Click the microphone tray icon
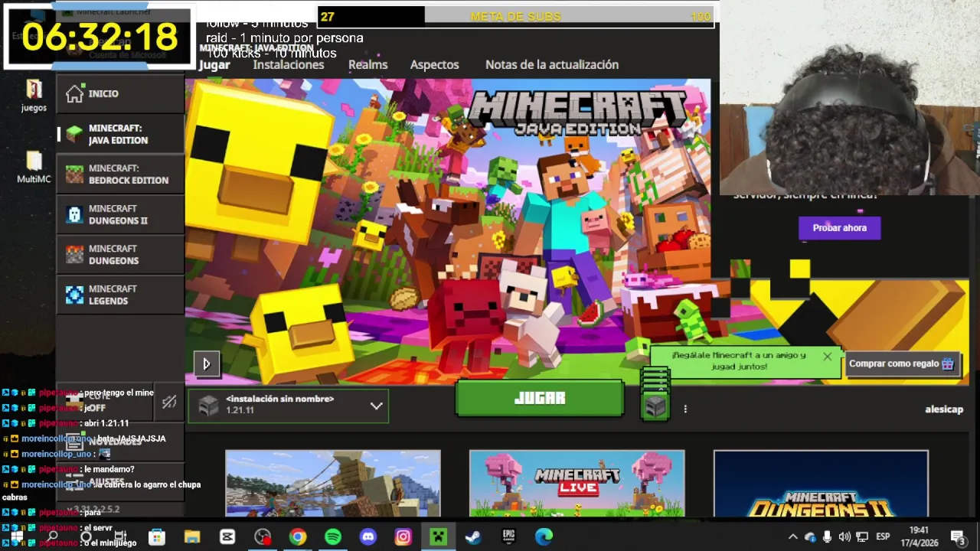This screenshot has width=980, height=551. [x=828, y=537]
